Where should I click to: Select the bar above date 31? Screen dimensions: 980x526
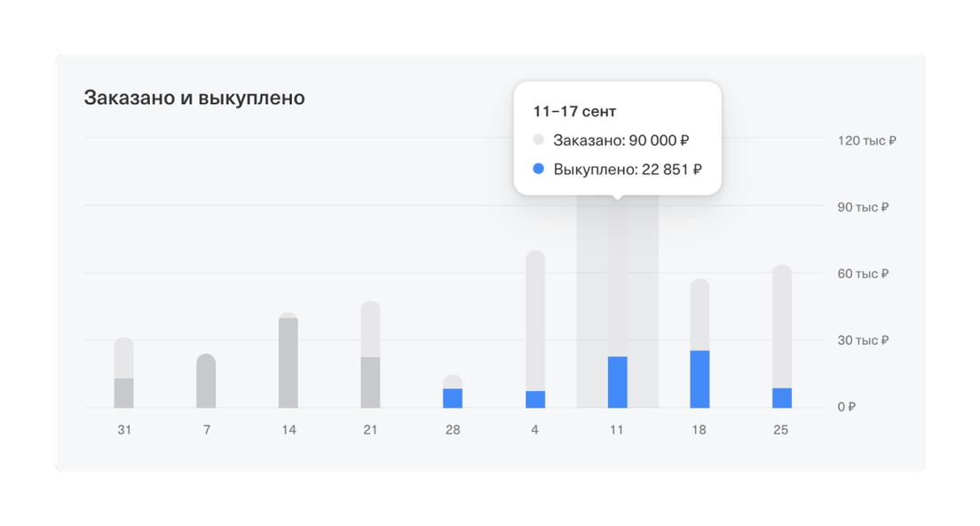(123, 373)
